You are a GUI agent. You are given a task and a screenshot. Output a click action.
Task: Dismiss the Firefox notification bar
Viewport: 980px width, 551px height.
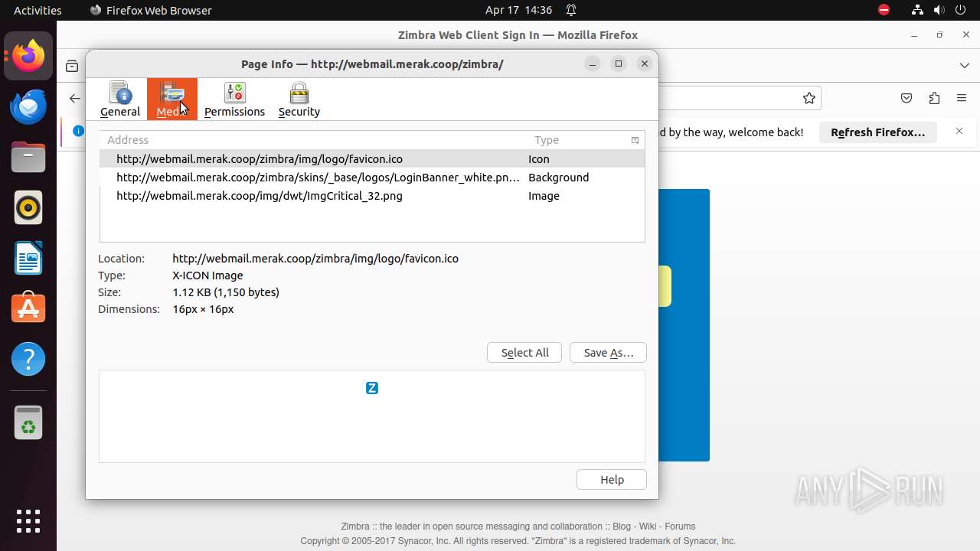point(959,132)
